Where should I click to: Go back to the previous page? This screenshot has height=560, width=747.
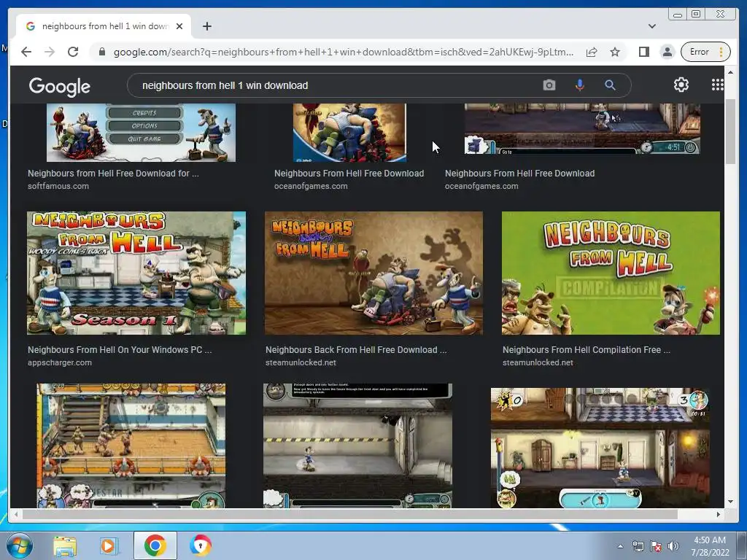[x=26, y=52]
